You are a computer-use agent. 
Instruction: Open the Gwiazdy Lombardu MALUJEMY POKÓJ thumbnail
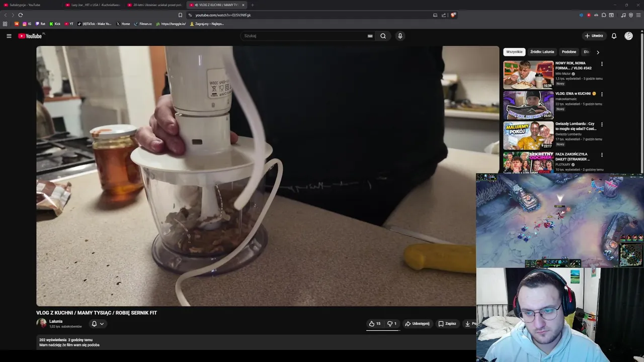528,135
